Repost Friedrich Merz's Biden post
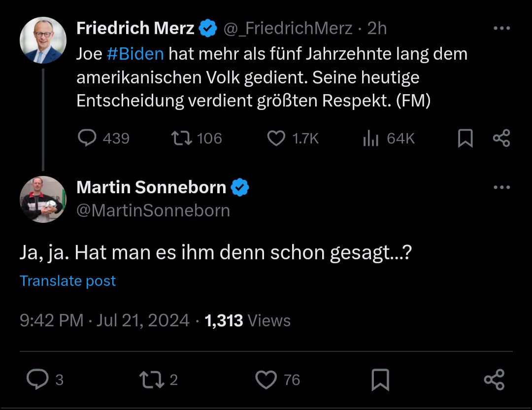This screenshot has height=410, width=532. pos(181,138)
